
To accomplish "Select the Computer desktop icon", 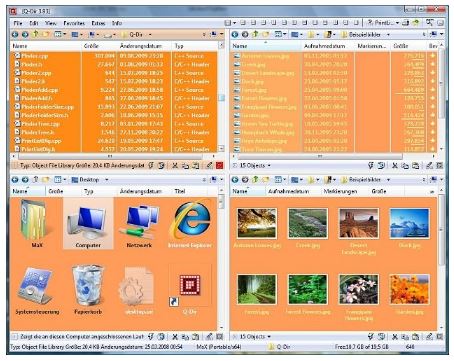I will point(88,223).
